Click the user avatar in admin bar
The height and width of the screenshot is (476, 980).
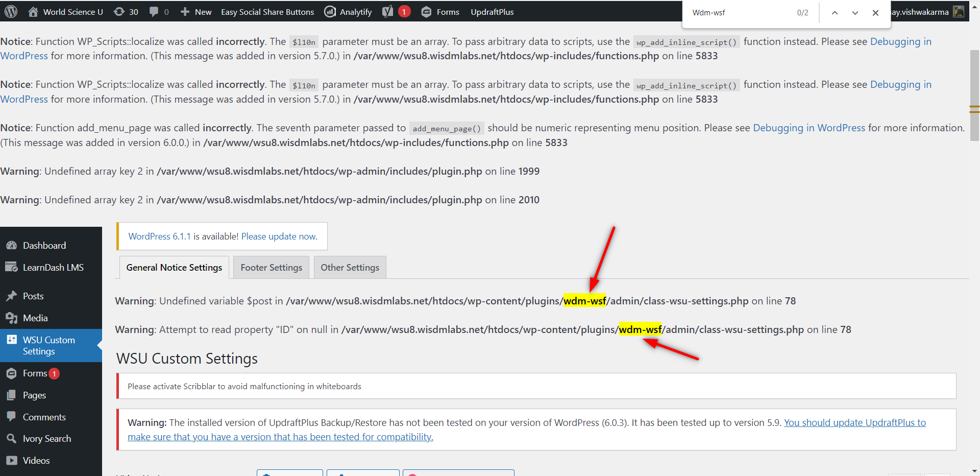click(959, 11)
